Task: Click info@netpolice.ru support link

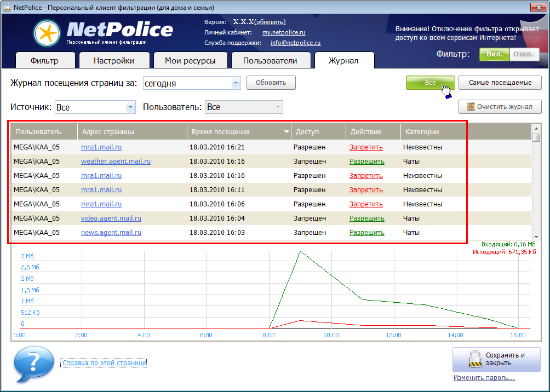Action: point(295,43)
